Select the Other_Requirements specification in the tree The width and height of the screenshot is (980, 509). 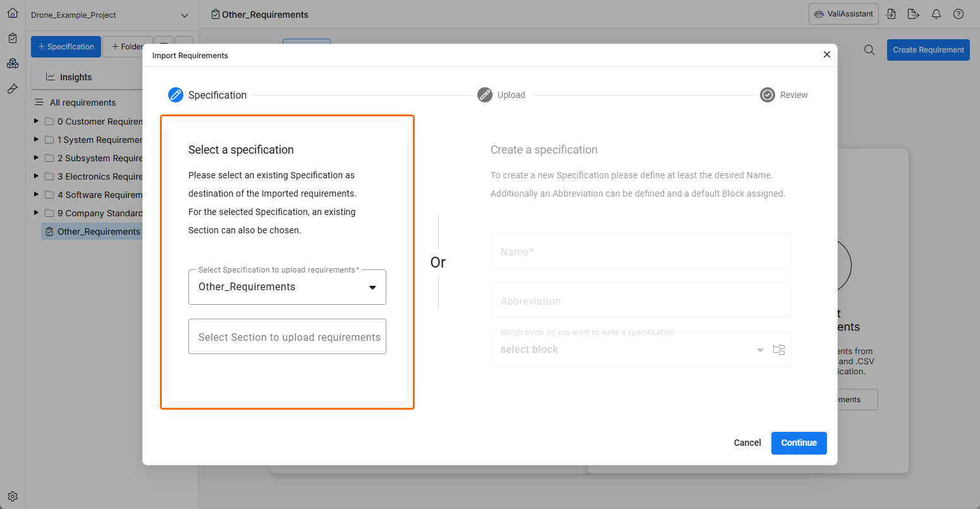[92, 231]
